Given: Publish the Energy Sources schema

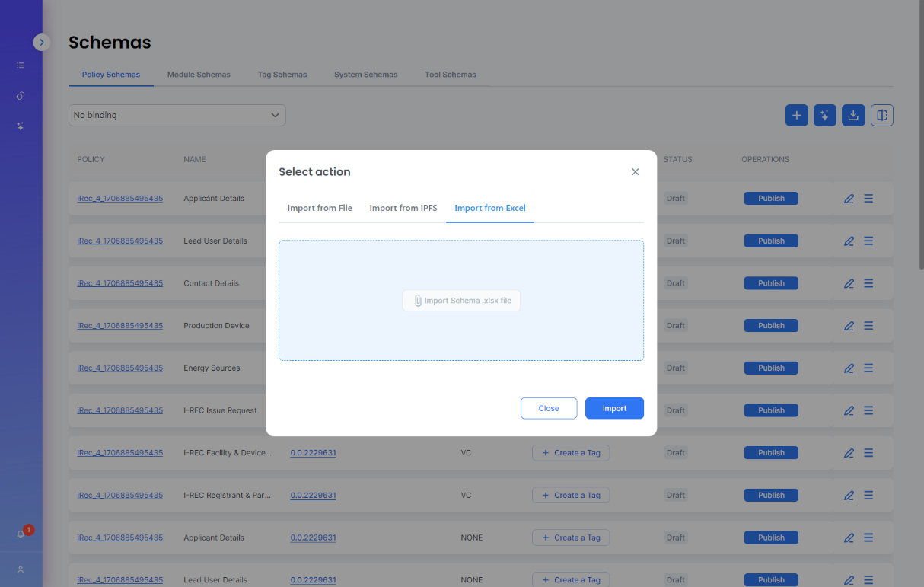Looking at the screenshot, I should [771, 368].
